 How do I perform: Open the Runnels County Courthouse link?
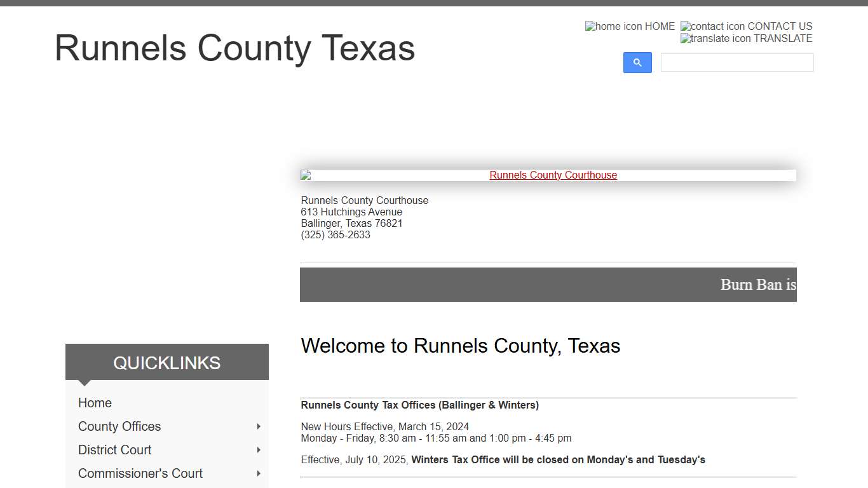pyautogui.click(x=553, y=175)
